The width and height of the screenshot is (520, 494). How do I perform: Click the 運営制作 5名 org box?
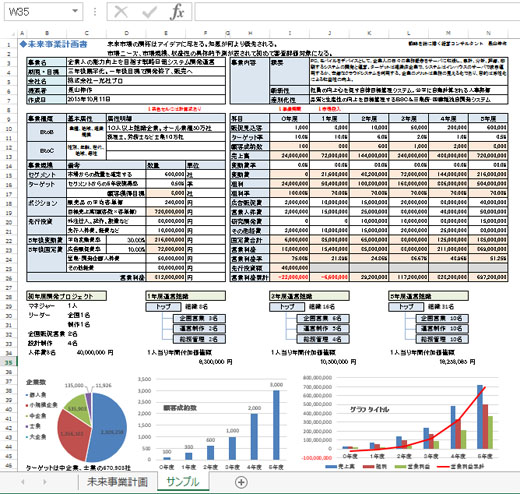(323, 329)
